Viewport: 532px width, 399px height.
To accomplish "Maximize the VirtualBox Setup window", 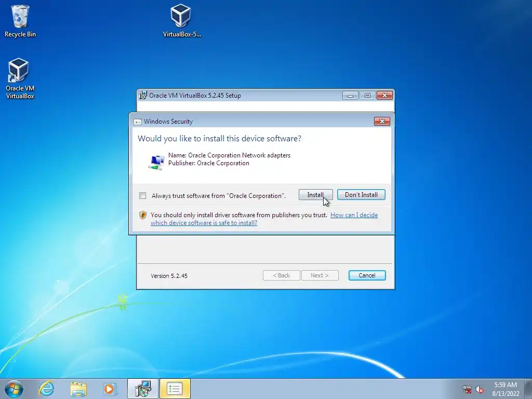I will 367,96.
